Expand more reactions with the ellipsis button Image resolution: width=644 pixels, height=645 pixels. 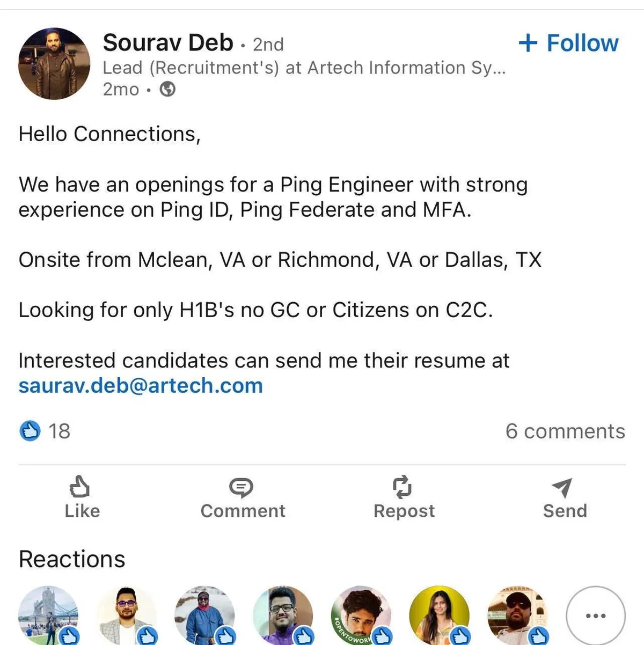pyautogui.click(x=596, y=615)
